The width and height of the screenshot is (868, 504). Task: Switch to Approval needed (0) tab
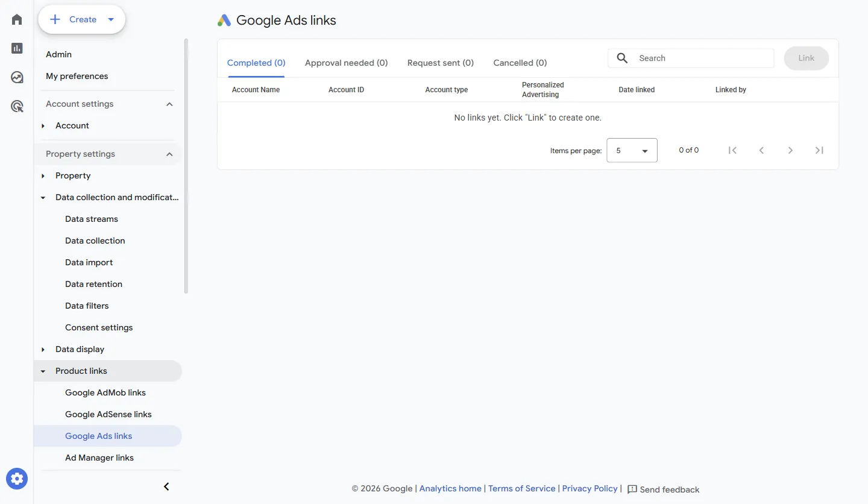tap(347, 63)
